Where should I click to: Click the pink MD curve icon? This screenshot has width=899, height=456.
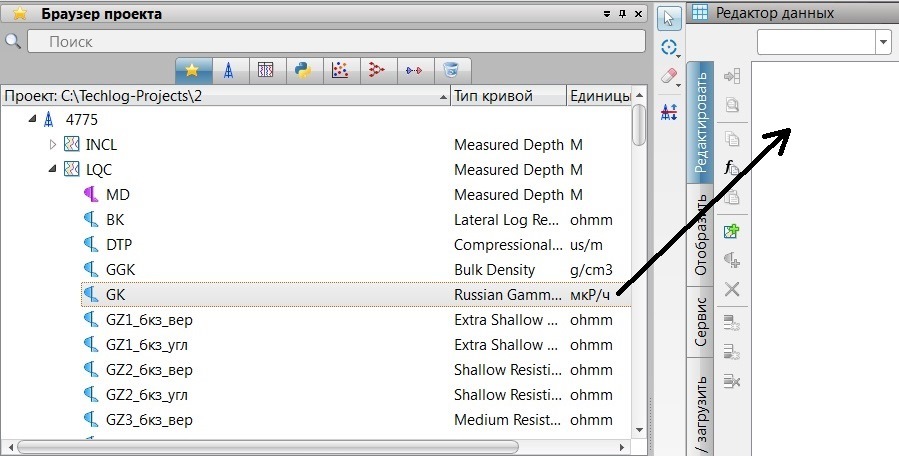[91, 194]
